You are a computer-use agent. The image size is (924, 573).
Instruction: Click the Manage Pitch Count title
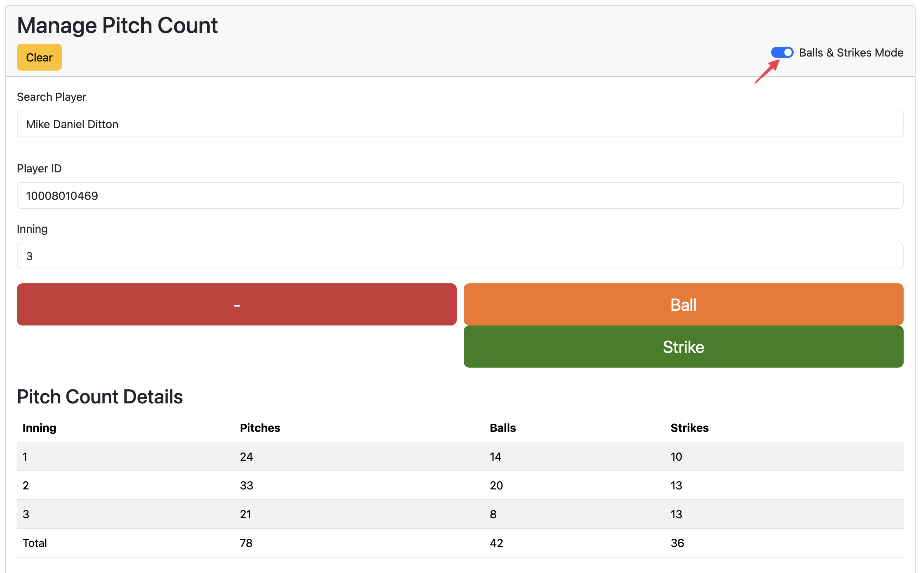coord(117,25)
